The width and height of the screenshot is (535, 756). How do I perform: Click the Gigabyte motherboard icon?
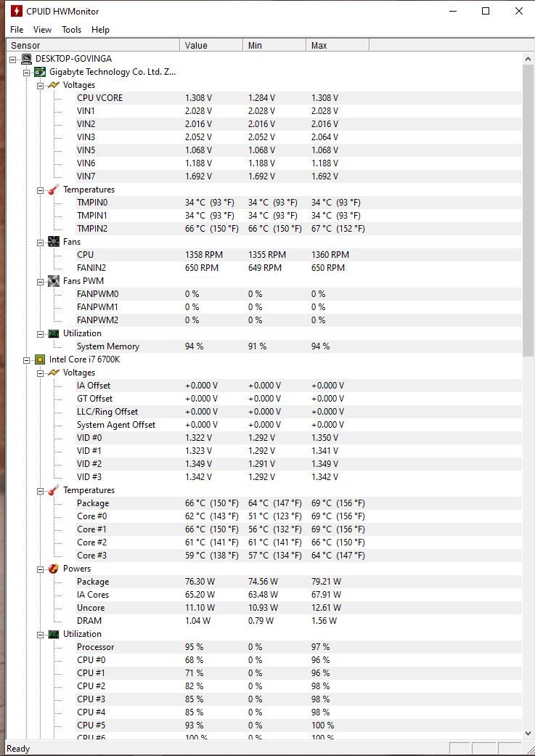[40, 72]
